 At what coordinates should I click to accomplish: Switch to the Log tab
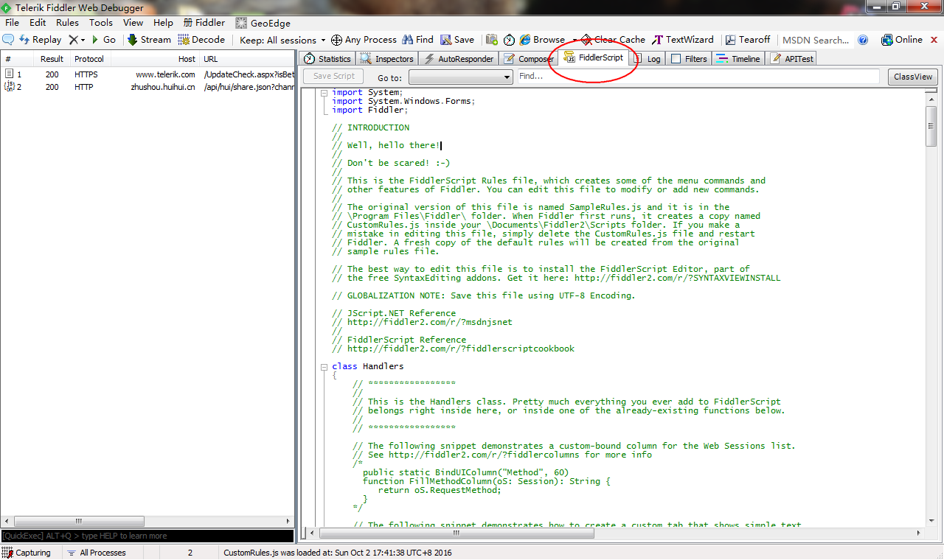point(647,59)
